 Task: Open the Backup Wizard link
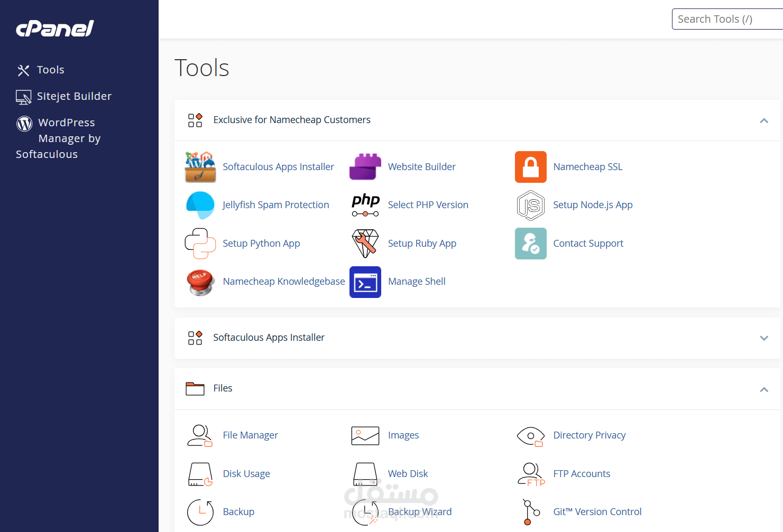[x=420, y=512]
